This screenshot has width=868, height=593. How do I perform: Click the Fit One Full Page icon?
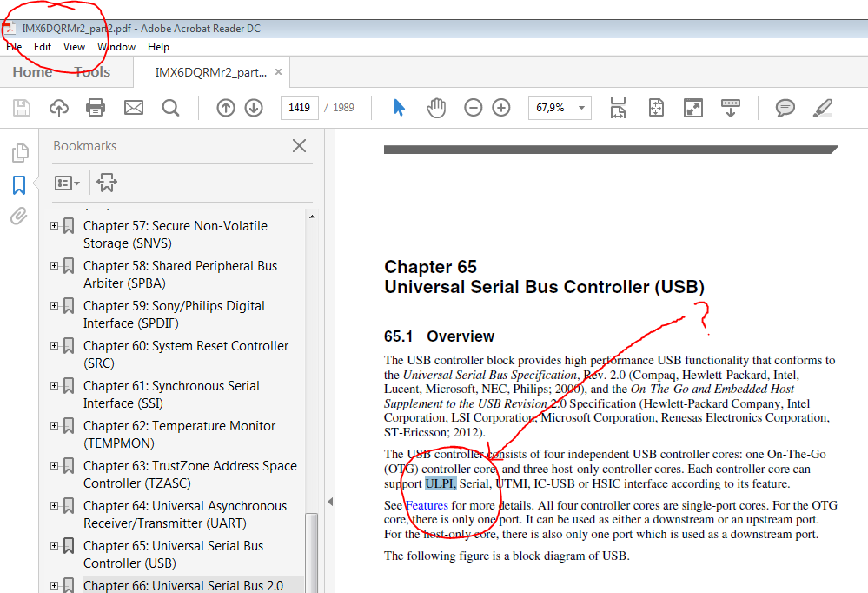(656, 108)
